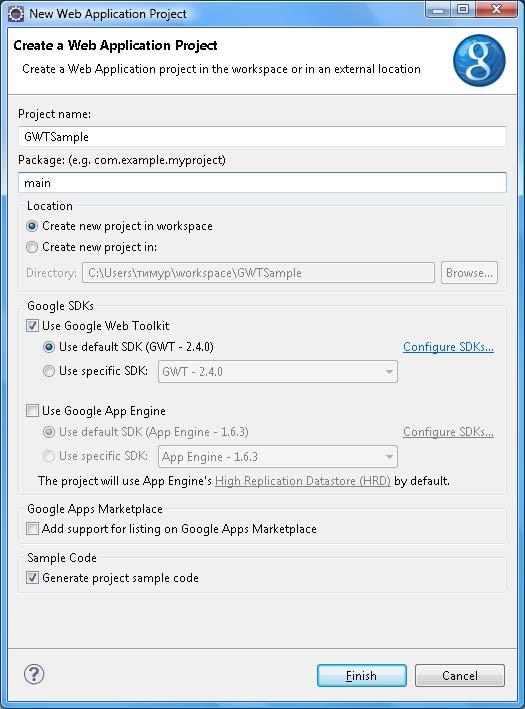Click the Google 'g' logo icon
Image resolution: width=525 pixels, height=709 pixels.
[479, 61]
